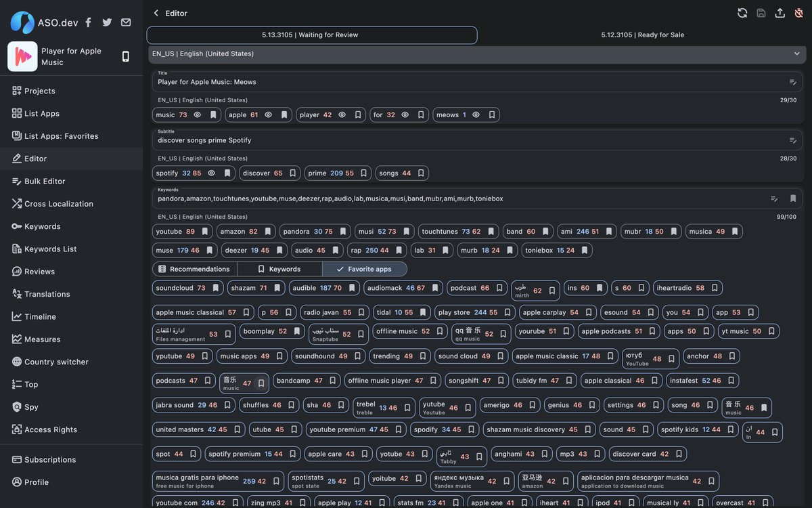Open Measures in the sidebar
The height and width of the screenshot is (508, 812).
coord(71,339)
